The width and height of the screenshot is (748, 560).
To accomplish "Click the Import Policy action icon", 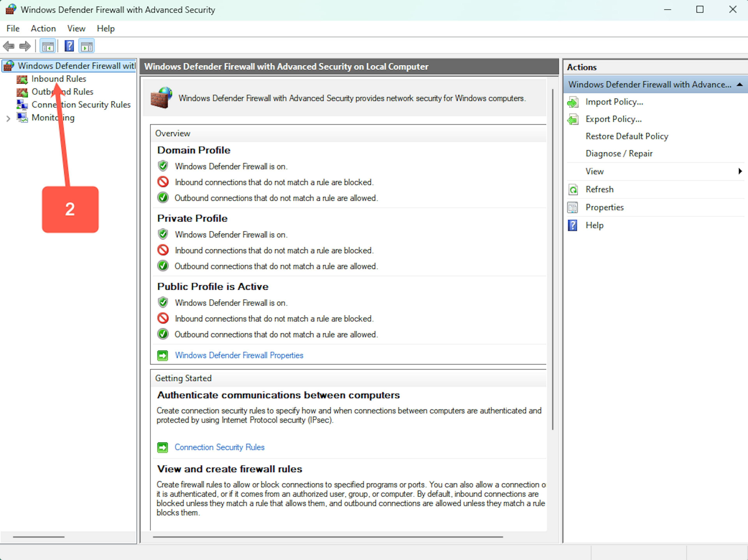I will 572,102.
